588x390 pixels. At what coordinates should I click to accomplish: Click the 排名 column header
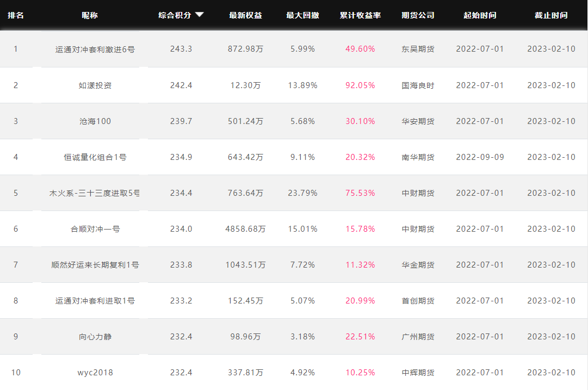(16, 15)
